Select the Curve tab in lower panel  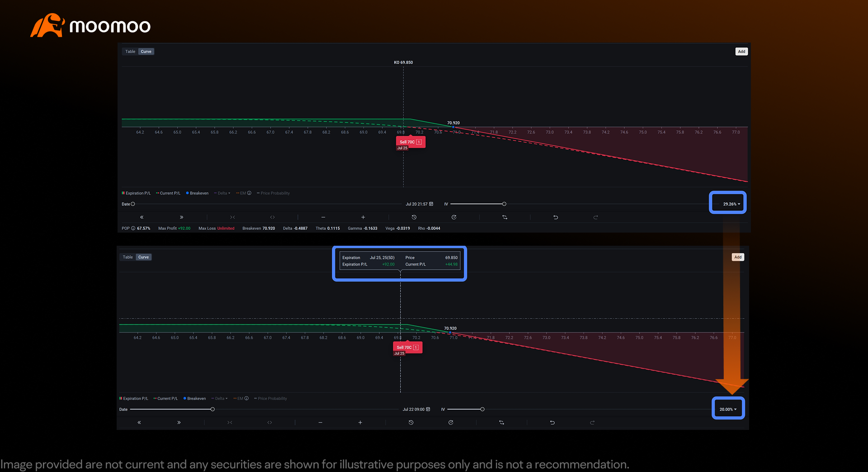coord(143,257)
